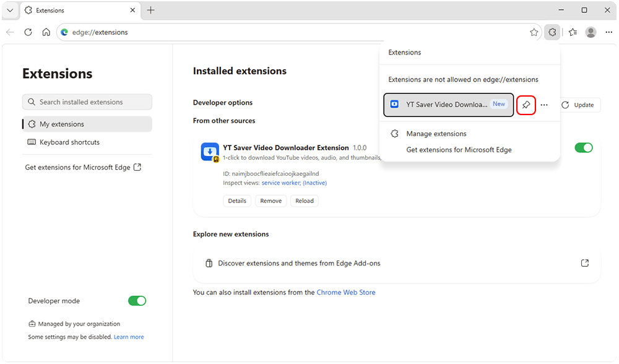Click the extension ID text naimjboocflieaiefcaiojkaegailnd
The width and height of the screenshot is (619, 364).
pos(275,174)
